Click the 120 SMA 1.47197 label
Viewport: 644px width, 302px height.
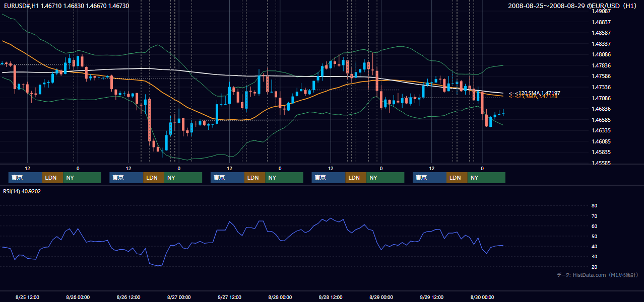(534, 93)
